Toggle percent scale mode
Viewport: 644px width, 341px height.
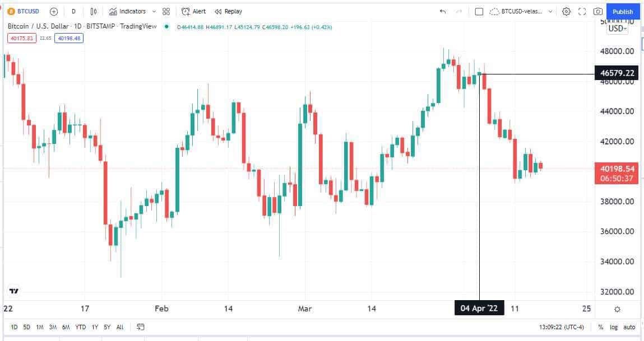[600, 327]
